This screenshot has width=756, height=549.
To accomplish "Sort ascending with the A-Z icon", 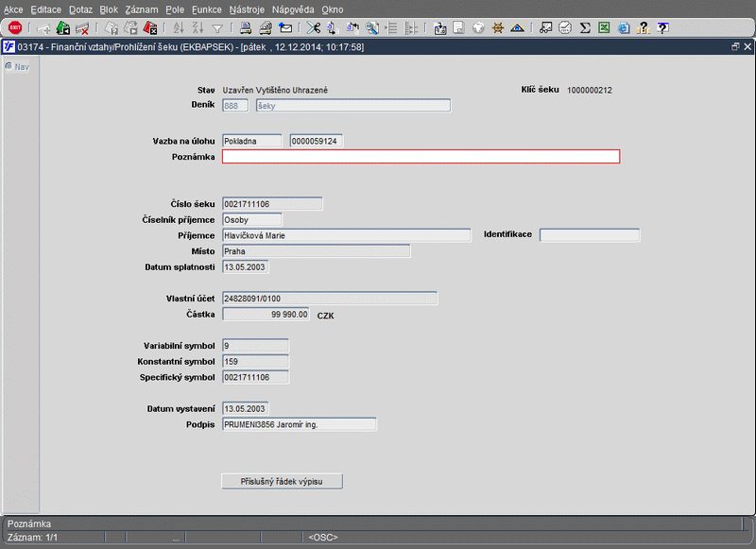I will [x=179, y=28].
